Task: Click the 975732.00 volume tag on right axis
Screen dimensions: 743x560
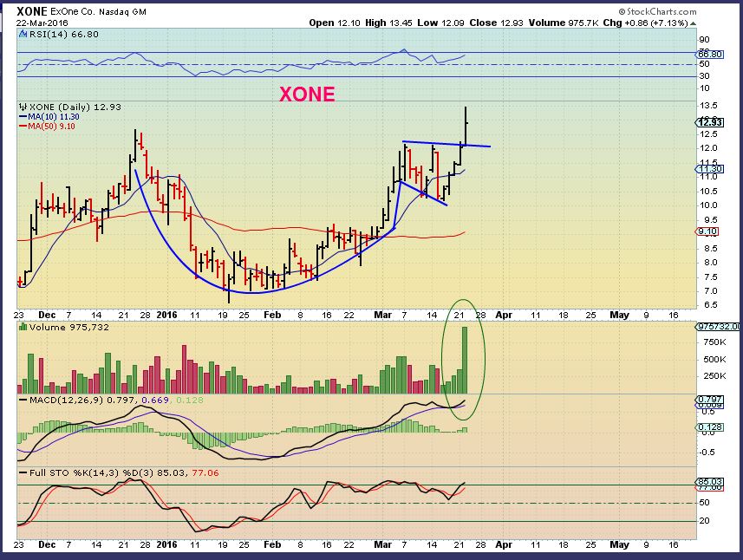Action: point(719,327)
